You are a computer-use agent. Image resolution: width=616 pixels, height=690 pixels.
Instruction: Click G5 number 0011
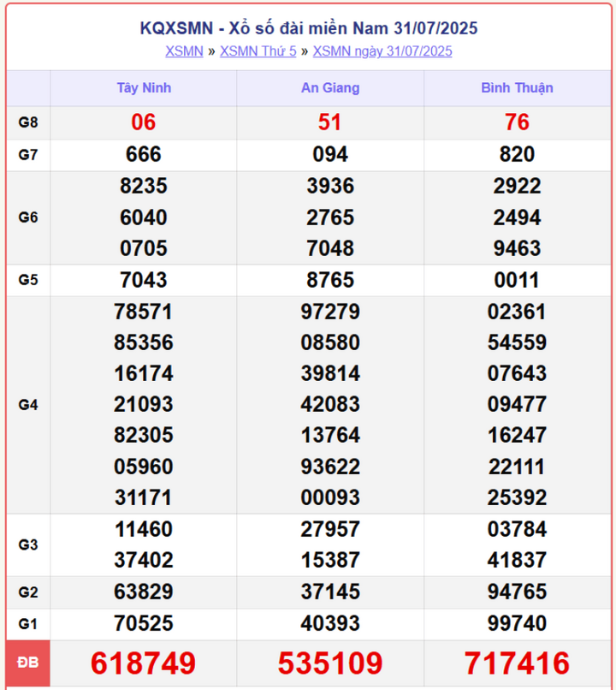click(517, 280)
